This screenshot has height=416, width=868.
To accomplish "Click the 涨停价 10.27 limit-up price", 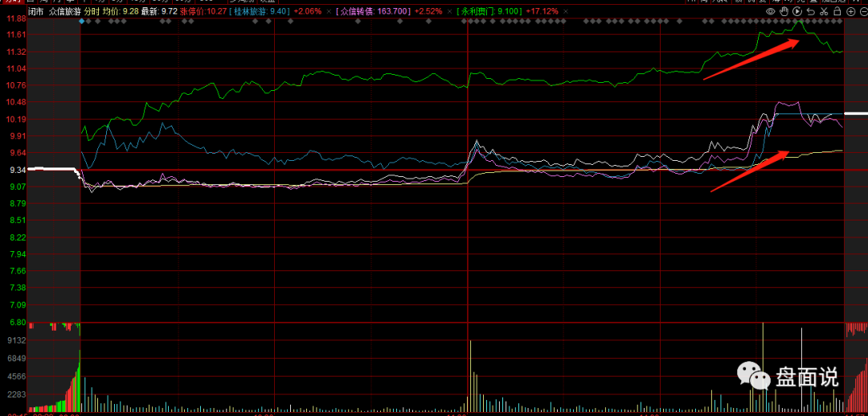I will (x=202, y=11).
